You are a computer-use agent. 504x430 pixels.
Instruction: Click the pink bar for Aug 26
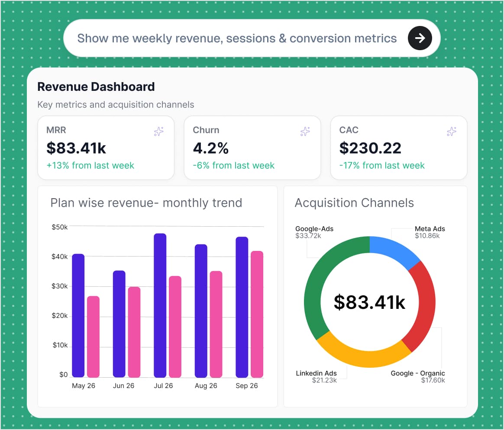click(x=216, y=324)
